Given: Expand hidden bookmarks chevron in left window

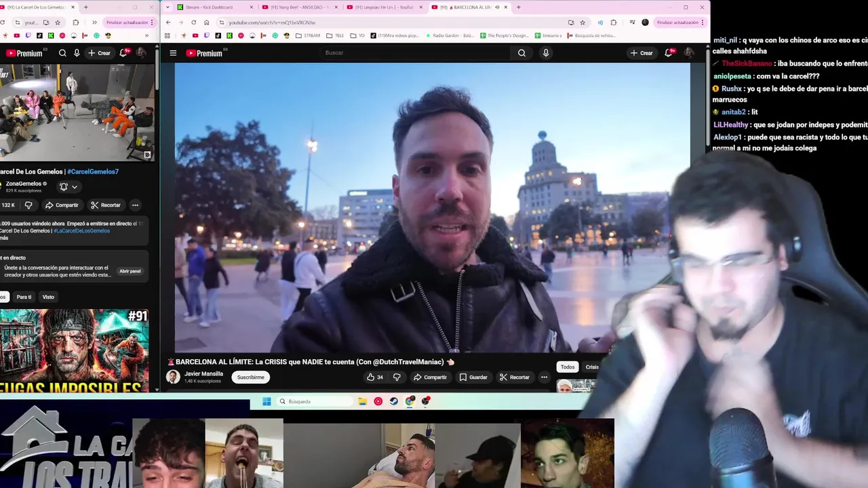Looking at the screenshot, I should (147, 35).
